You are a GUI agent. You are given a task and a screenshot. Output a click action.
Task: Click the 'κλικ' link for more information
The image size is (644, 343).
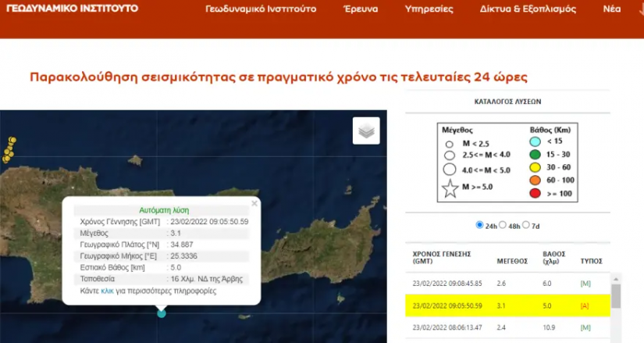pos(108,291)
